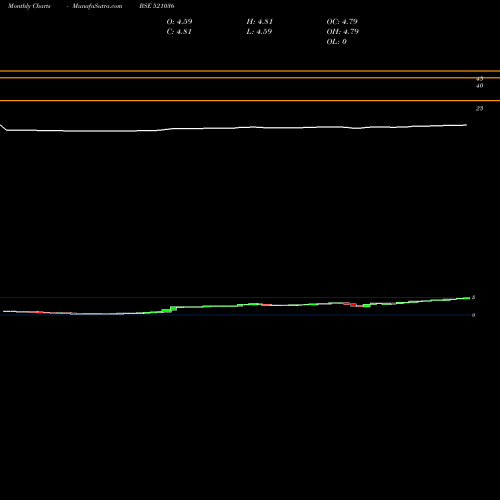Screen dimensions: 500x500
Task: Click the MunafaSutra.com label
Action: (x=97, y=6)
